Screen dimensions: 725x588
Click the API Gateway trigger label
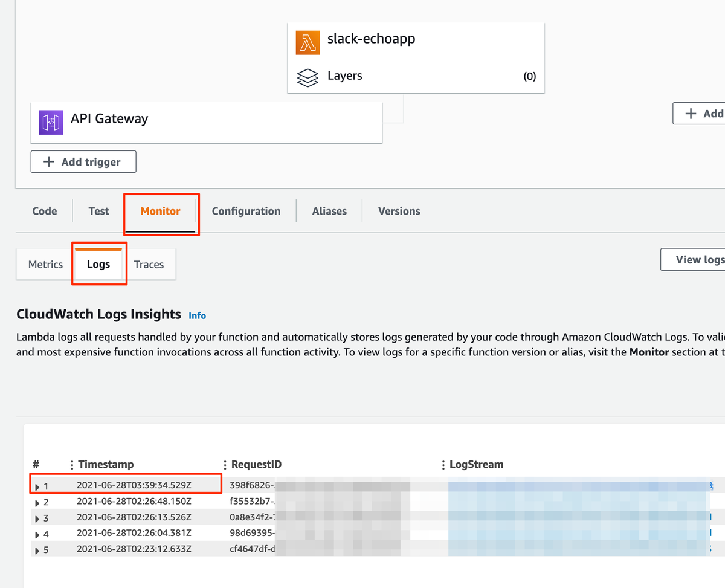pyautogui.click(x=109, y=118)
